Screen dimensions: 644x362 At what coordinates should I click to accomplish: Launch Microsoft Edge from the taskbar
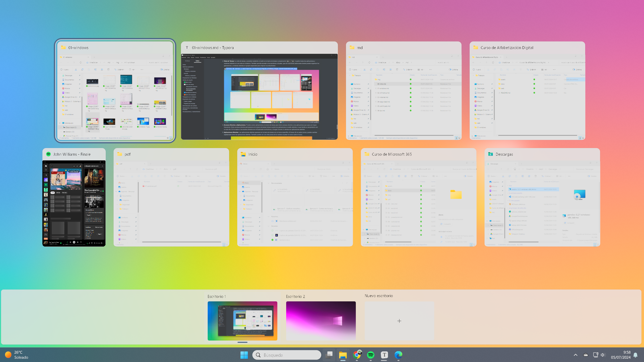[398, 355]
